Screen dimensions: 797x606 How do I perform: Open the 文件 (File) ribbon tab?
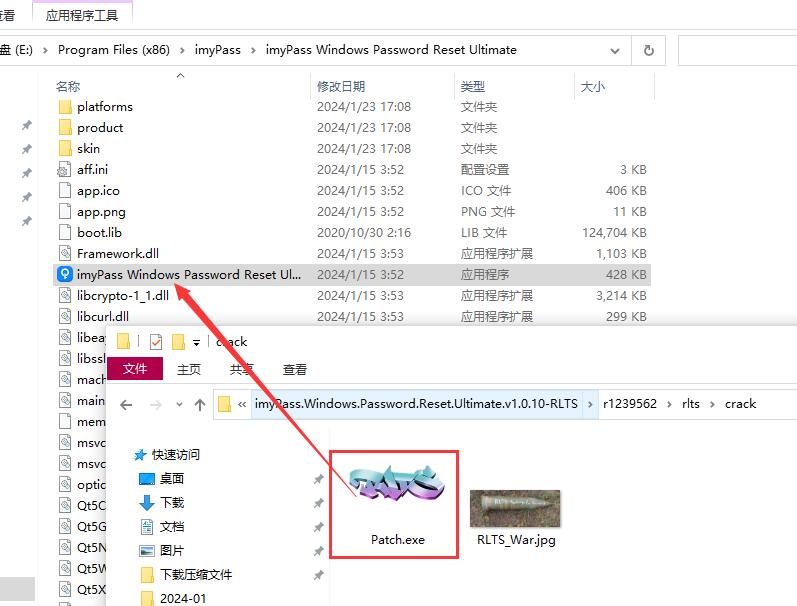tap(135, 369)
